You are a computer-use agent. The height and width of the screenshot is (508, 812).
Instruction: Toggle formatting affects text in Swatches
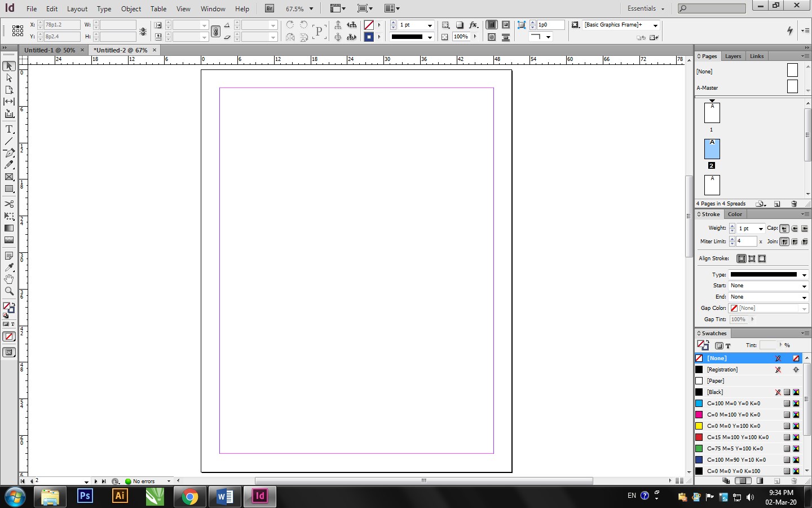728,345
